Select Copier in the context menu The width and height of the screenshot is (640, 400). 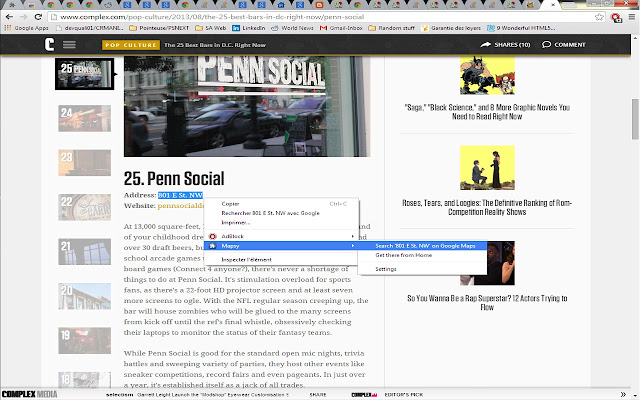pos(281,204)
